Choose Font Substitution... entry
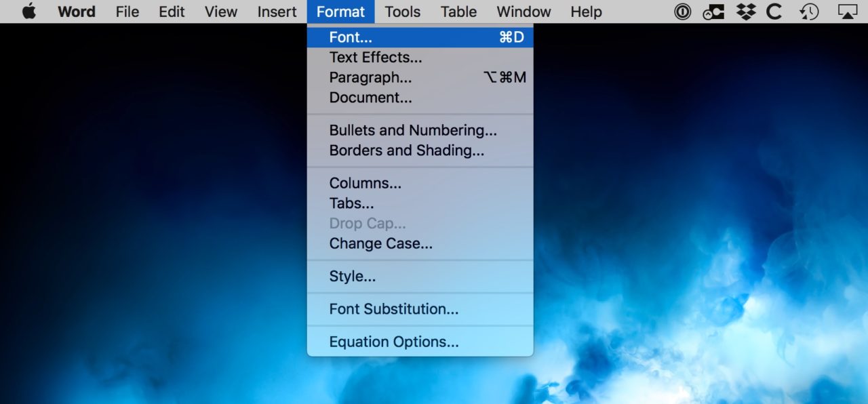This screenshot has width=868, height=404. click(420, 309)
